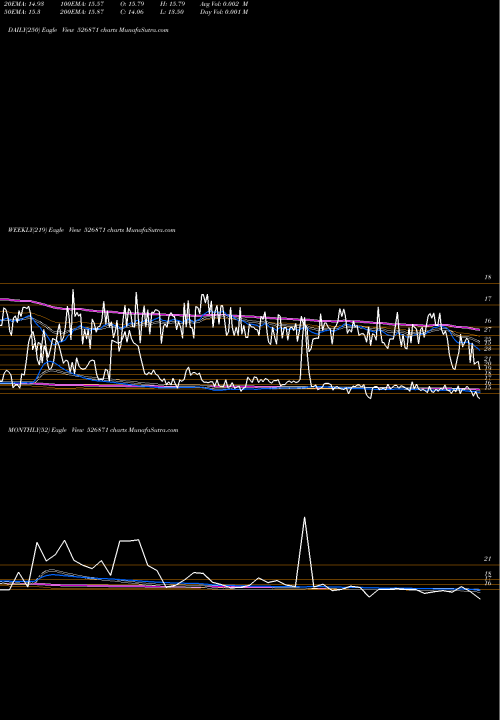Viewport: 500px width, 720px height.
Task: Click the MONTHLY(52) Eagle View chart title
Action: click(93, 430)
